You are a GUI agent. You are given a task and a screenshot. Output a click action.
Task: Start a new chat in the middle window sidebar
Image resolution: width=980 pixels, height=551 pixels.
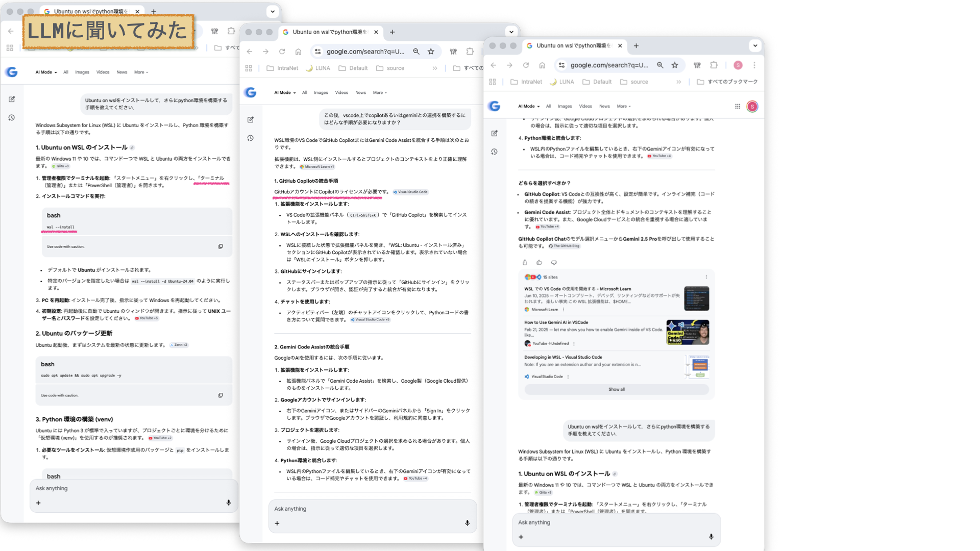pyautogui.click(x=251, y=119)
